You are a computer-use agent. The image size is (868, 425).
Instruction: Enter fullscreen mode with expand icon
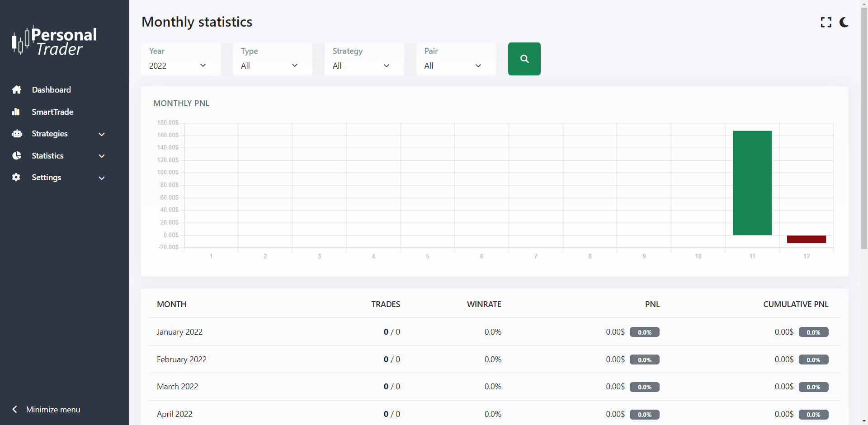[826, 22]
